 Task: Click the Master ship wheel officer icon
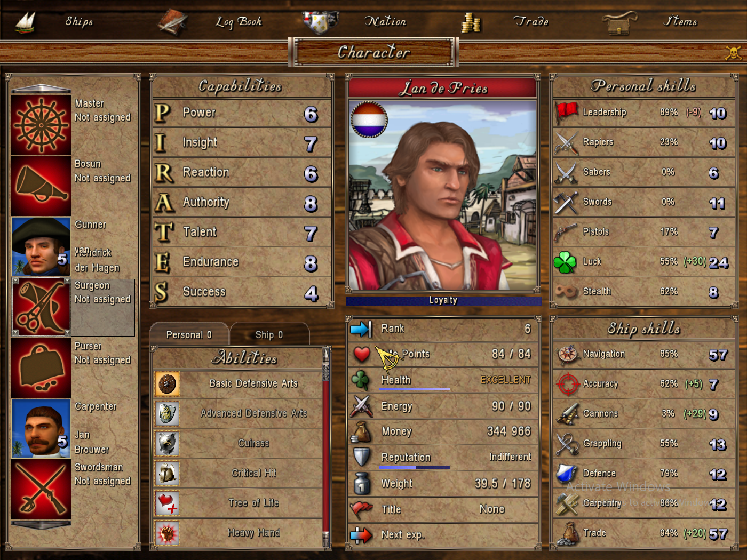coord(41,125)
